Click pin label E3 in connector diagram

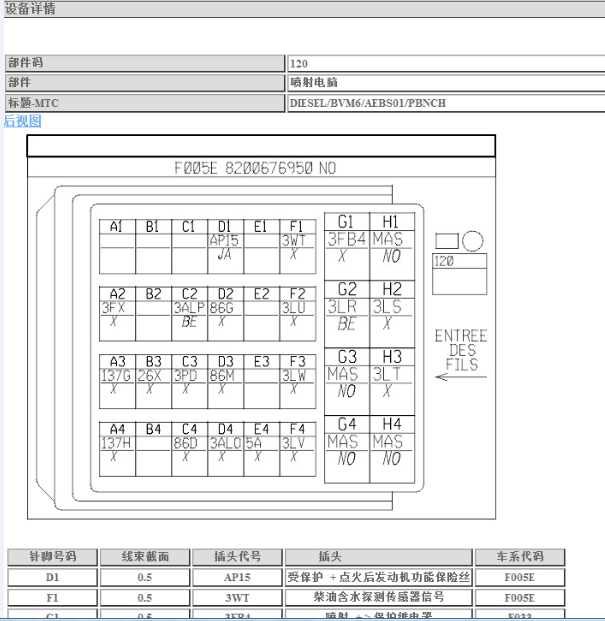[262, 362]
